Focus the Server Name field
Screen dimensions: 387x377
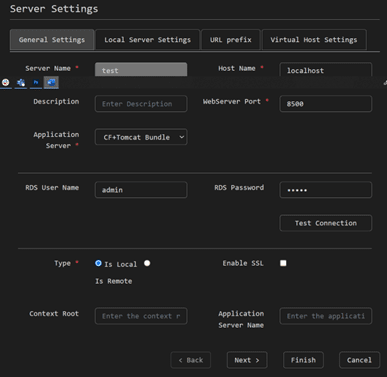tap(141, 69)
